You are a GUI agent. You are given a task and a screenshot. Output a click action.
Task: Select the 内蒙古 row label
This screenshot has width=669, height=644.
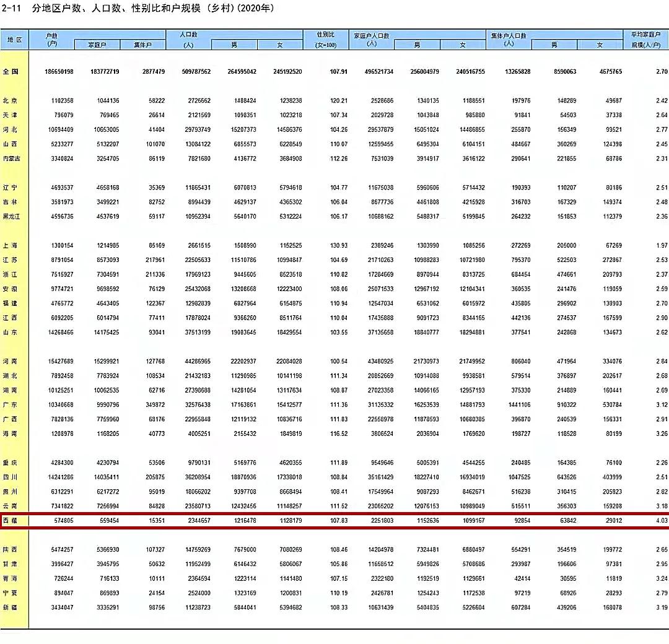point(12,159)
